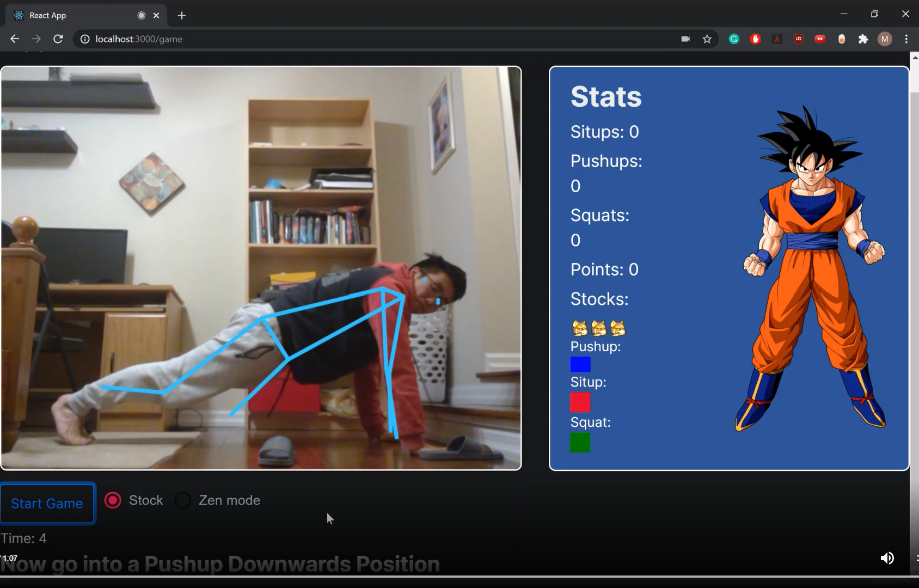Click 'Now go into a Pushup Downwards Position' text
Screen dimensions: 919x588
220,563
